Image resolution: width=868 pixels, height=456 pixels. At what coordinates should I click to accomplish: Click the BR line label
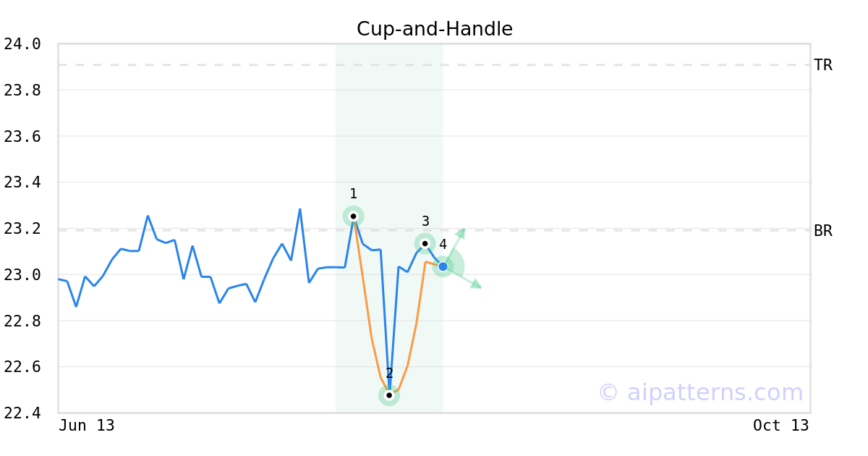pos(823,231)
